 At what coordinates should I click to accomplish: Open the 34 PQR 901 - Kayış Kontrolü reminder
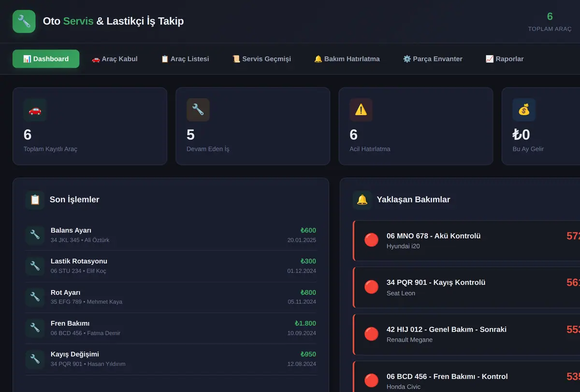tap(466, 288)
